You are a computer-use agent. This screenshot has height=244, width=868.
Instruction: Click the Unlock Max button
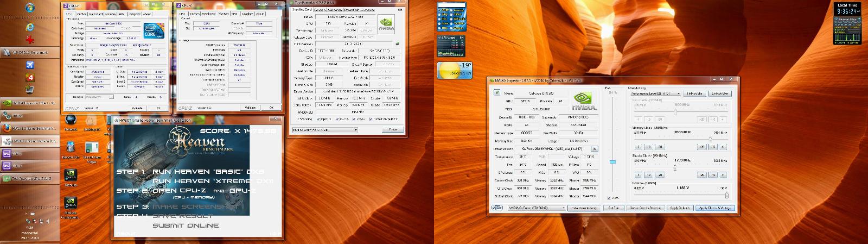click(719, 93)
